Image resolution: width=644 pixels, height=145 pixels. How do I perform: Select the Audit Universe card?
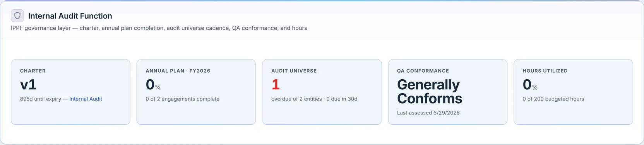tap(322, 92)
